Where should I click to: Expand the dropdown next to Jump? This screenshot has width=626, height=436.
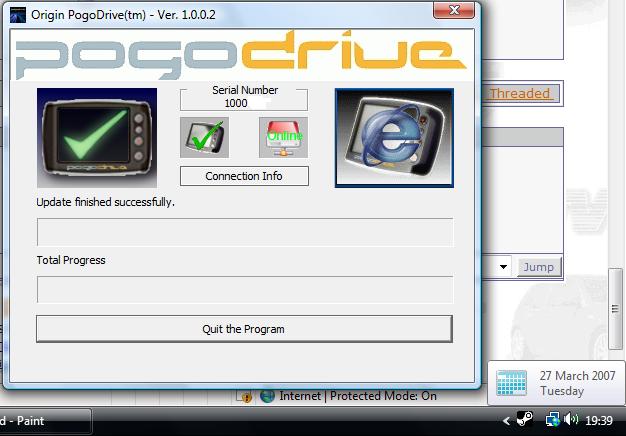503,267
